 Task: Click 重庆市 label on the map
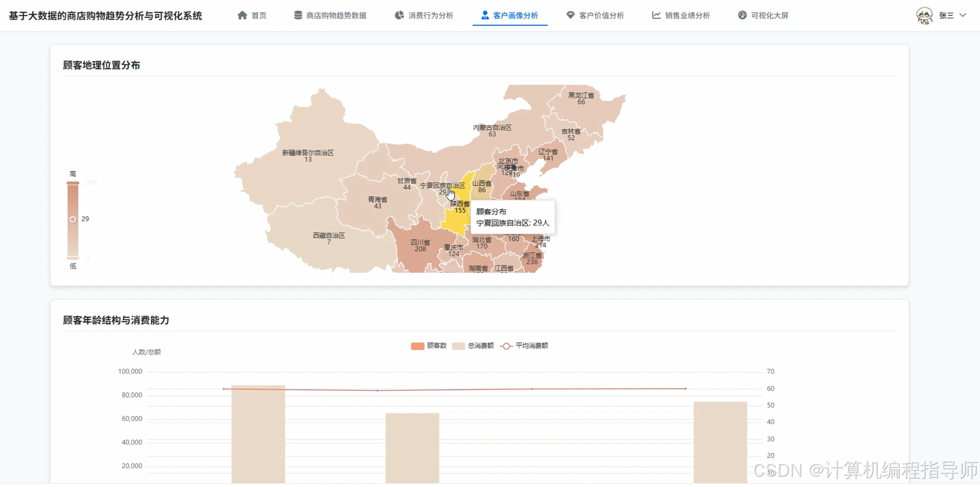454,250
